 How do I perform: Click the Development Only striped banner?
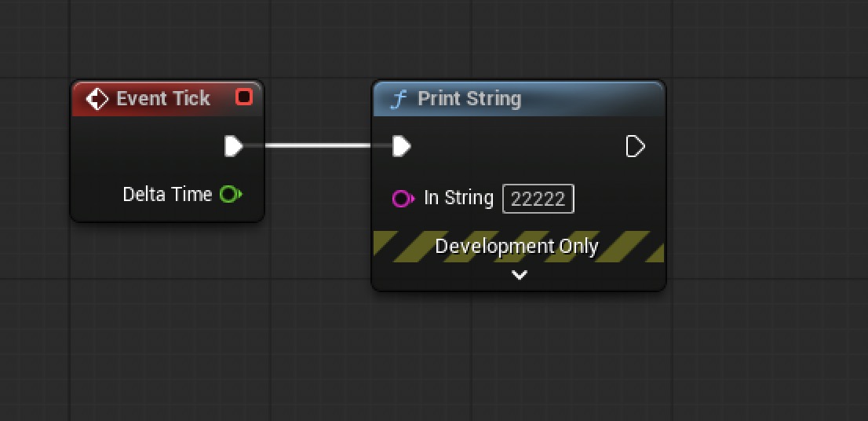click(x=518, y=247)
